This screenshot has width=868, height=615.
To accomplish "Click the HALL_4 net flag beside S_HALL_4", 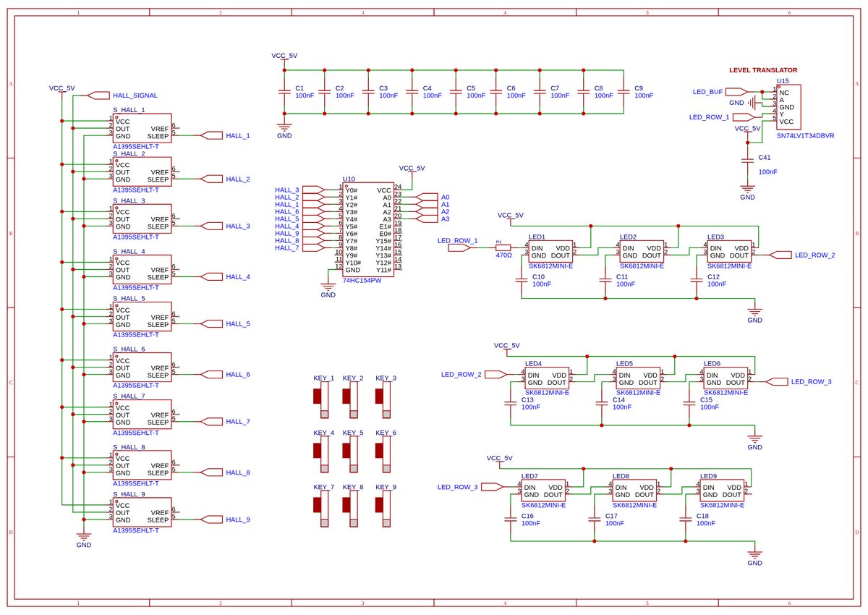I will click(x=210, y=276).
